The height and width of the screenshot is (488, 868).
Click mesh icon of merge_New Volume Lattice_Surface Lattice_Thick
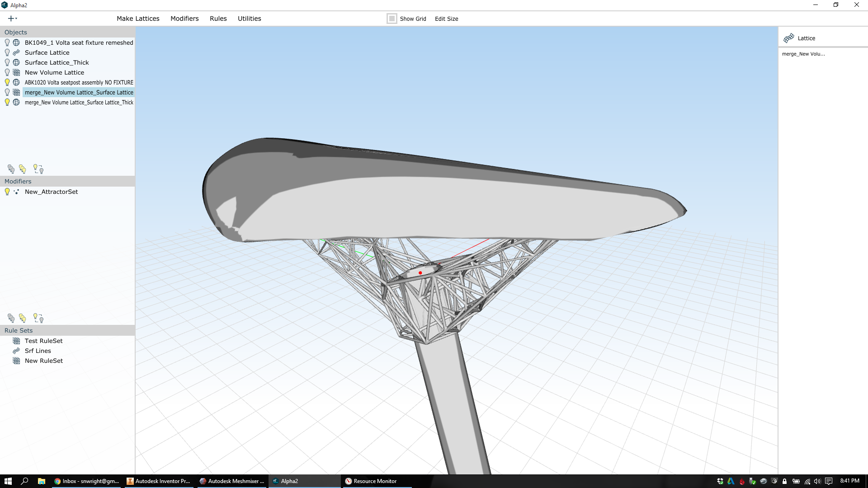16,102
